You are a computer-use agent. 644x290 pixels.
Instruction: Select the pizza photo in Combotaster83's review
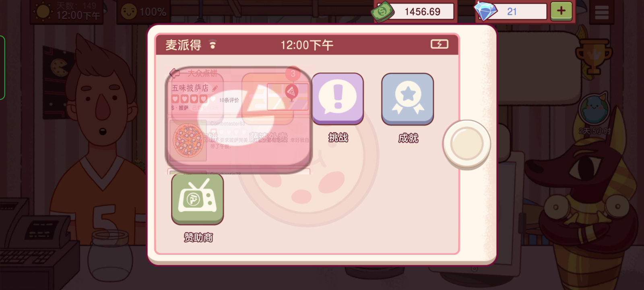click(x=188, y=140)
